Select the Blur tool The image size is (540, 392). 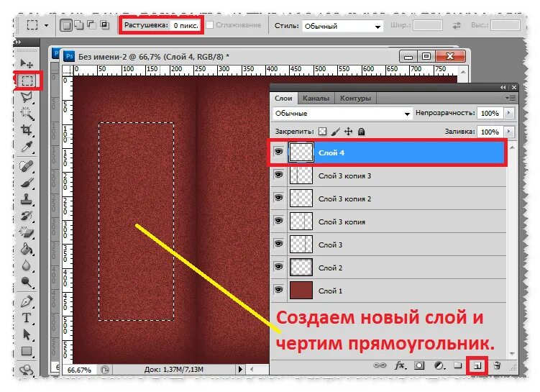pyautogui.click(x=27, y=265)
